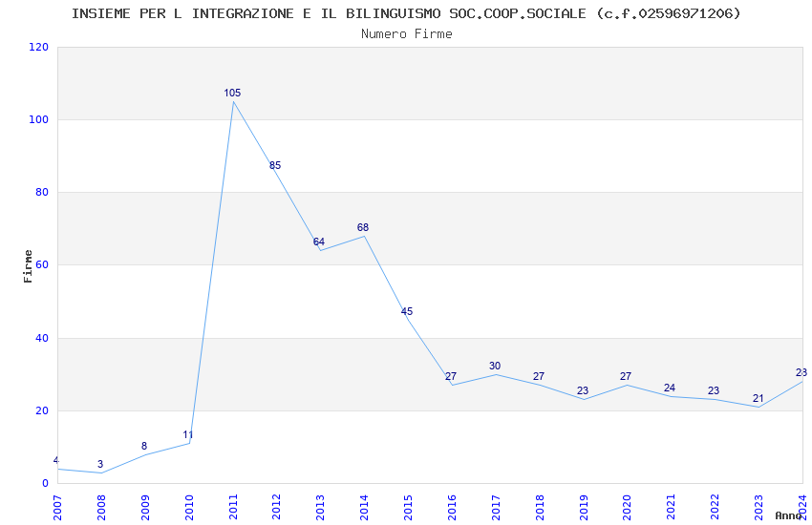Click data label 27 for 2016
This screenshot has height=525, width=812.
point(451,376)
